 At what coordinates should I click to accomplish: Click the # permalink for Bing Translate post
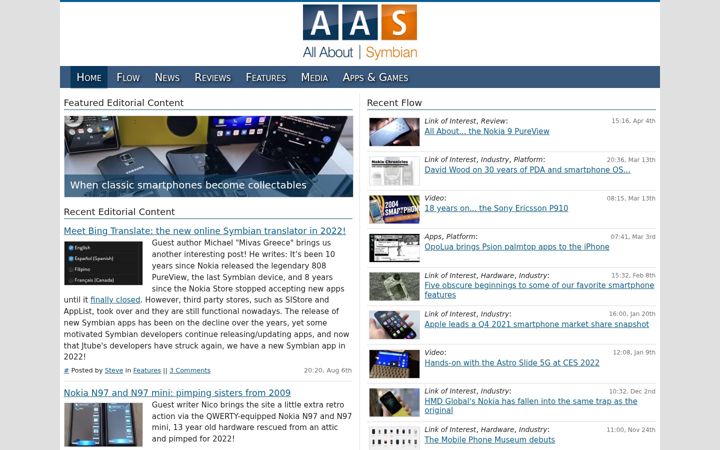click(x=66, y=371)
